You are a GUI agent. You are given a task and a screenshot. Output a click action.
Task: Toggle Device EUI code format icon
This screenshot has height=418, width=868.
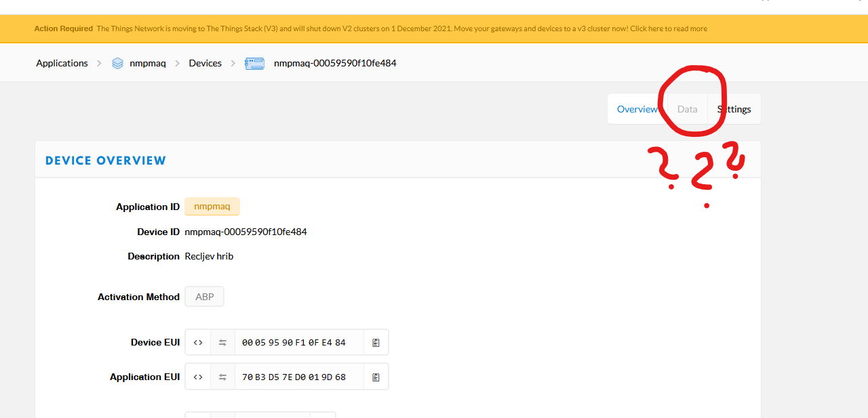pyautogui.click(x=198, y=342)
